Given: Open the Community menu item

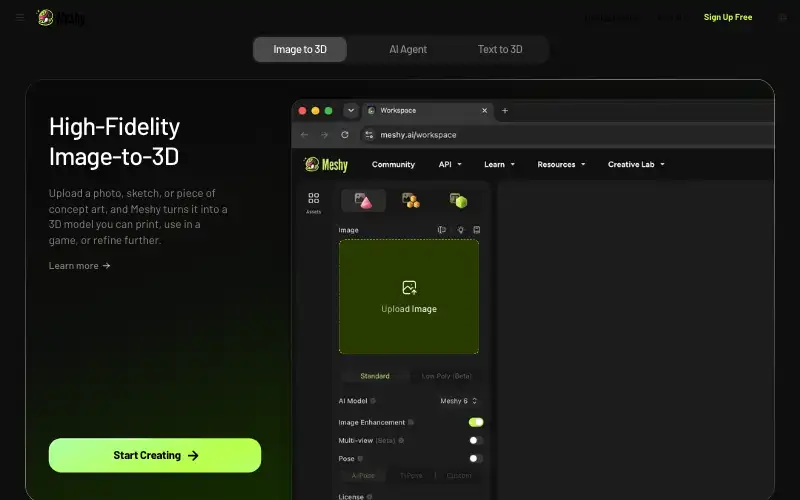Looking at the screenshot, I should (x=393, y=164).
